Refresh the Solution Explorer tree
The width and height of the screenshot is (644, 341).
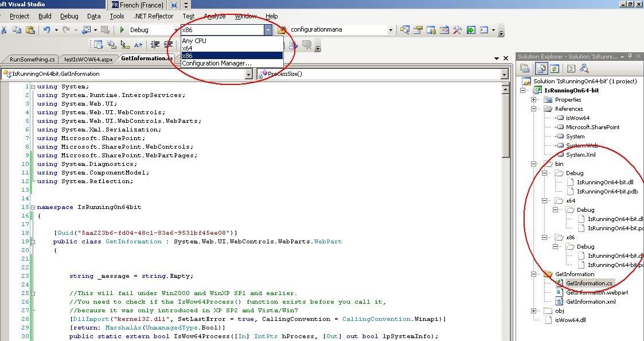coord(555,68)
